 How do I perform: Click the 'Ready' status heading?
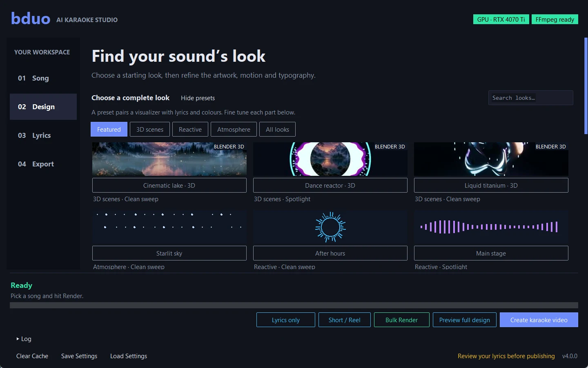tap(21, 285)
